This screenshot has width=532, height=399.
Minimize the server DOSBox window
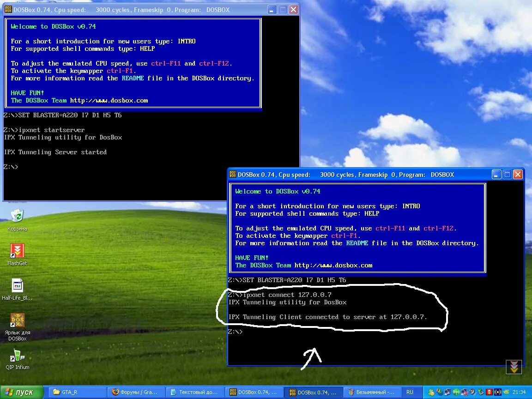pyautogui.click(x=272, y=10)
